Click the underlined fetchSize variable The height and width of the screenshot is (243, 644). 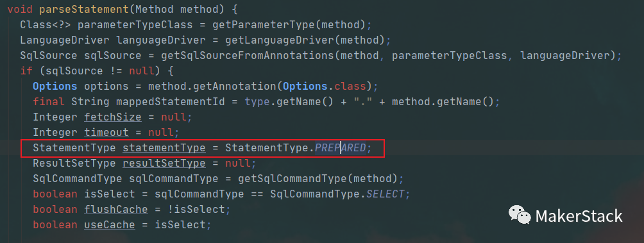[112, 117]
